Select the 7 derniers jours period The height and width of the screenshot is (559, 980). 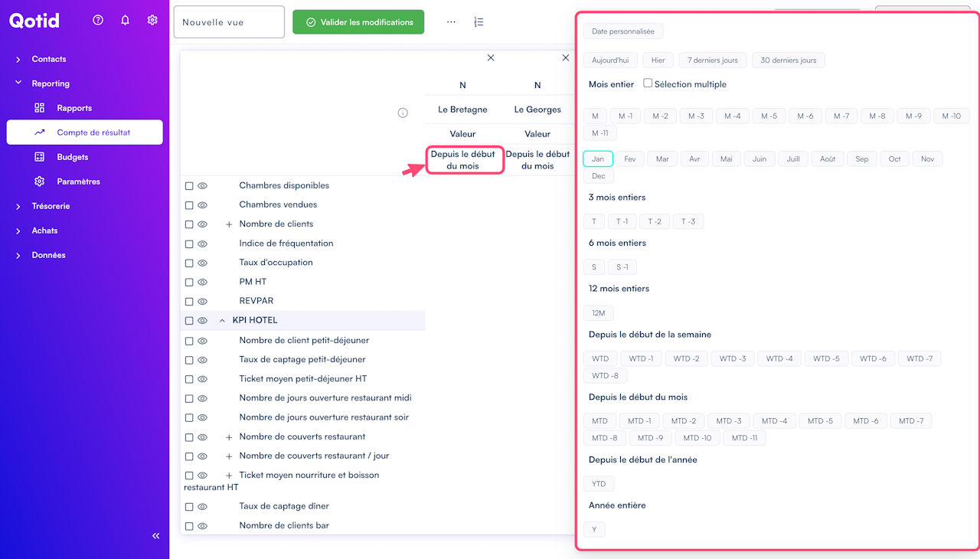click(712, 60)
